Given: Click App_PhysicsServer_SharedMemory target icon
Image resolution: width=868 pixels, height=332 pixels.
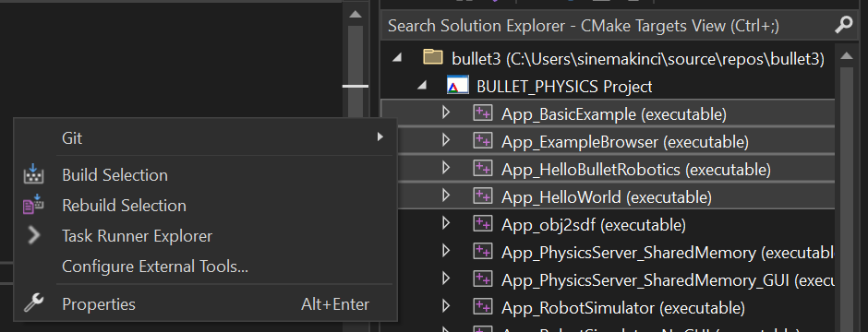Looking at the screenshot, I should (x=483, y=251).
